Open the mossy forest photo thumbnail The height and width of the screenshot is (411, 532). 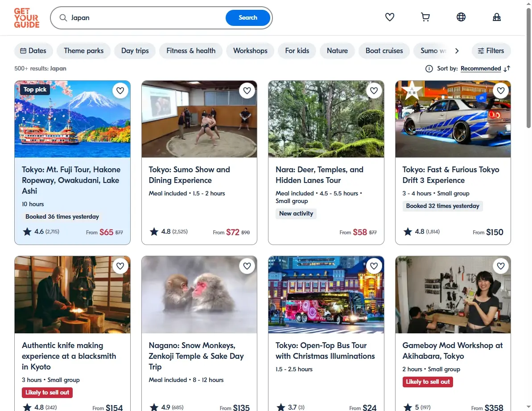326,119
